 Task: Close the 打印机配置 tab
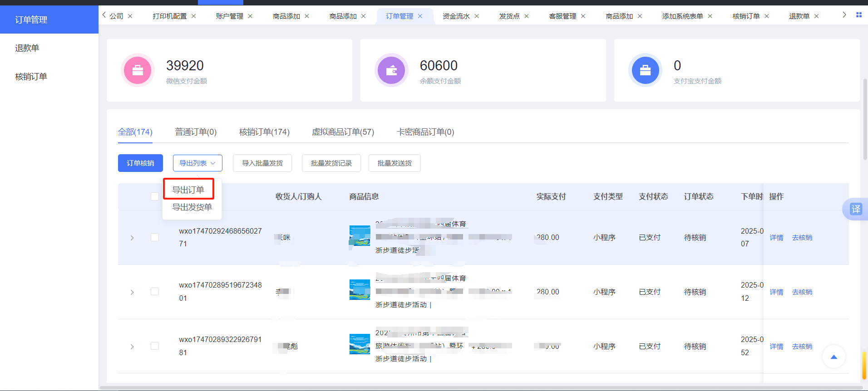pyautogui.click(x=193, y=16)
